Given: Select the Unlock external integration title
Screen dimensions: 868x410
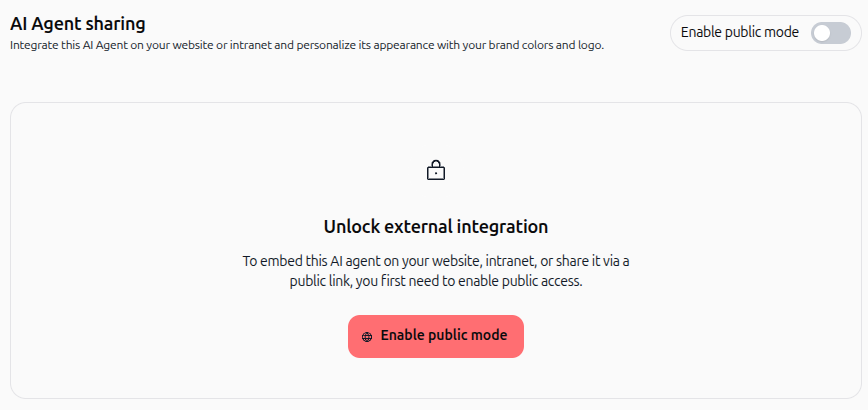Looking at the screenshot, I should point(436,226).
